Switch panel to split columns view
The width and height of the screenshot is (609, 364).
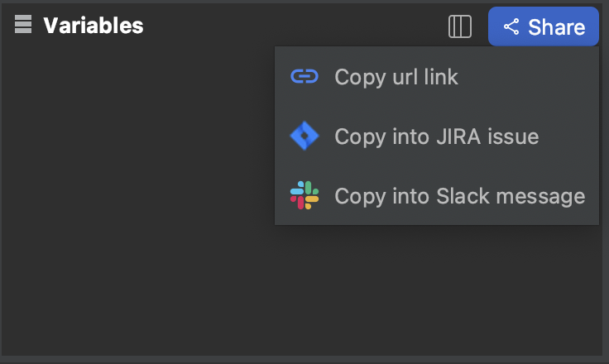point(460,26)
